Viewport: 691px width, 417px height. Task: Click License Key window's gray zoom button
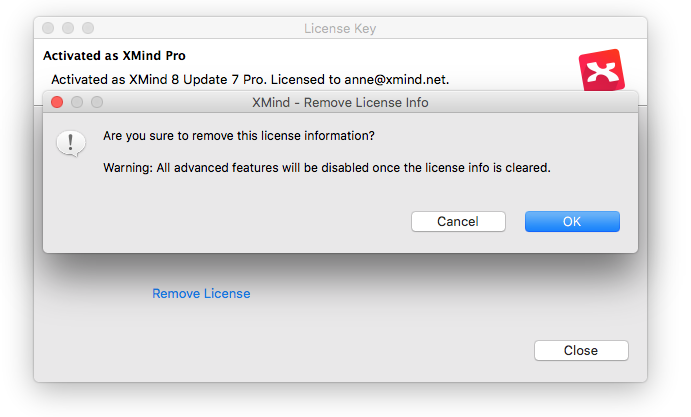(88, 28)
